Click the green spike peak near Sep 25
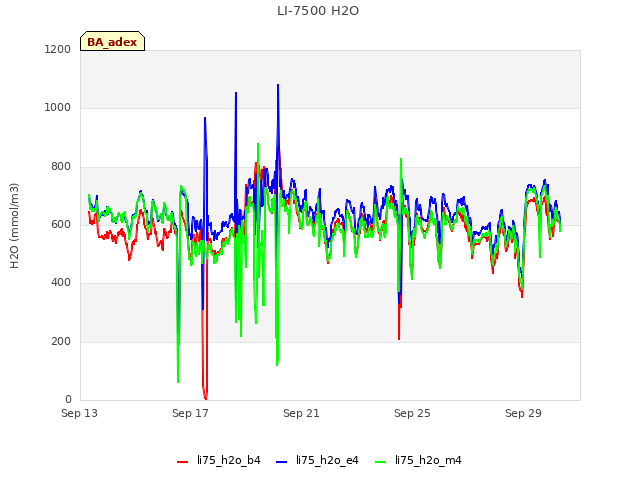 click(x=401, y=160)
